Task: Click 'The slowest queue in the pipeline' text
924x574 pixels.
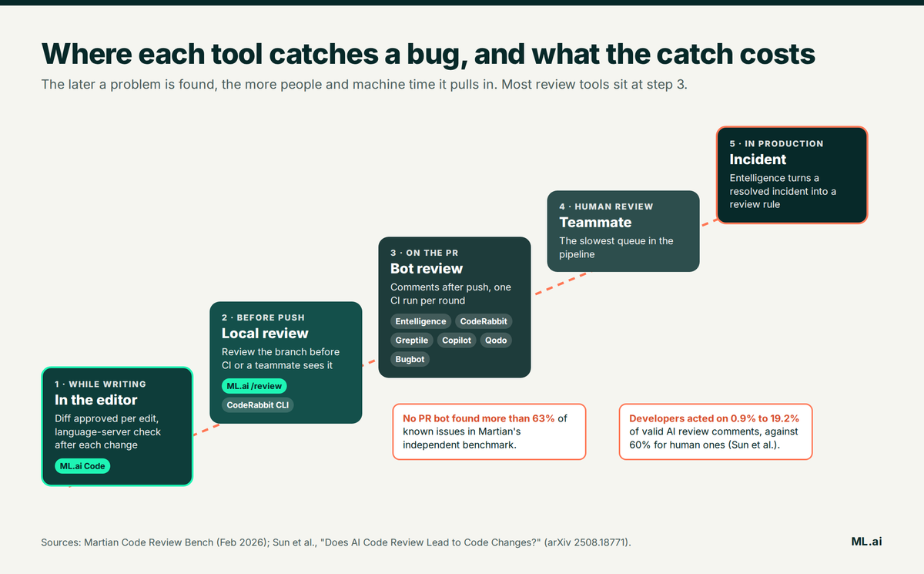Action: point(616,247)
